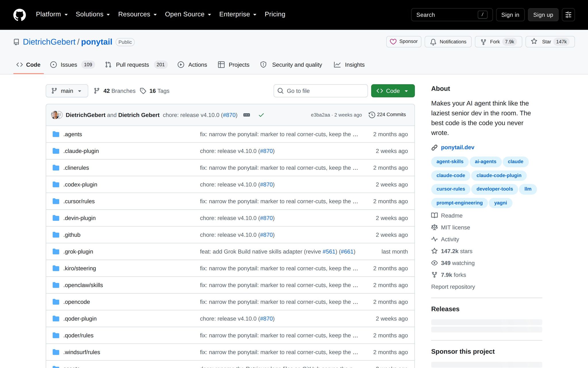Open MIT license link
Screen dimensions: 588x368
(x=451, y=227)
